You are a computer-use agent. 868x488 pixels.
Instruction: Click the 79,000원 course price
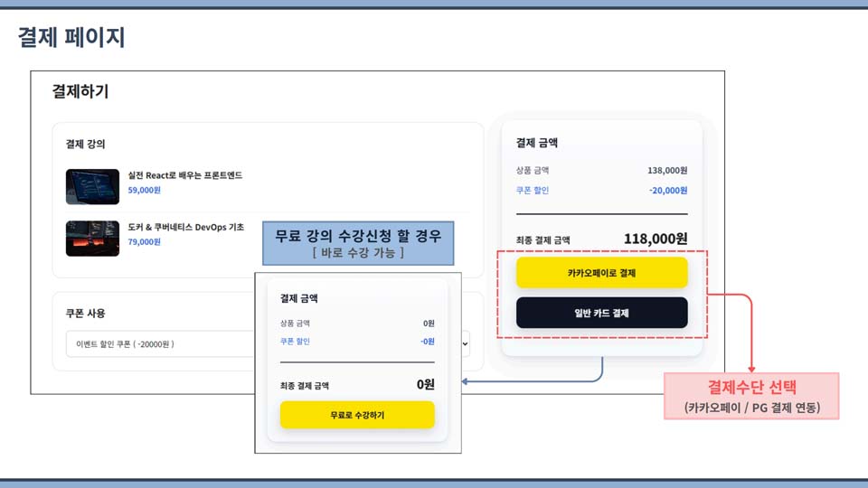pyautogui.click(x=145, y=242)
